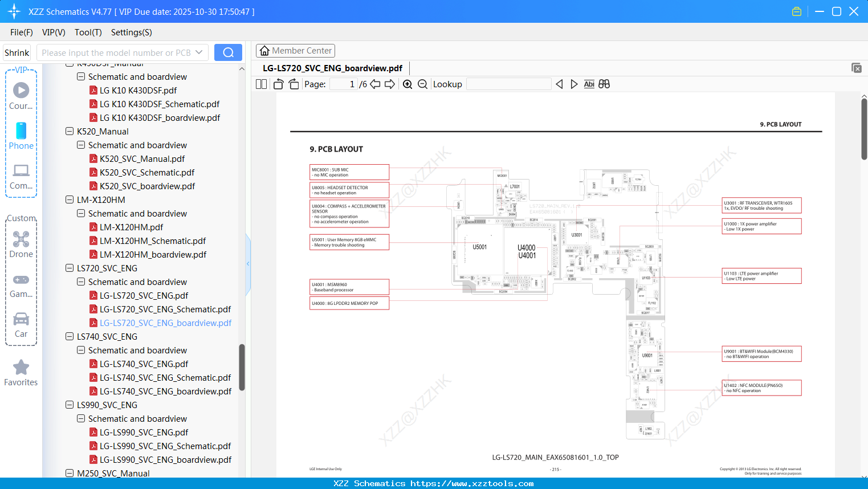This screenshot has height=489, width=868.
Task: Open search with the binoculars icon
Action: pos(604,84)
